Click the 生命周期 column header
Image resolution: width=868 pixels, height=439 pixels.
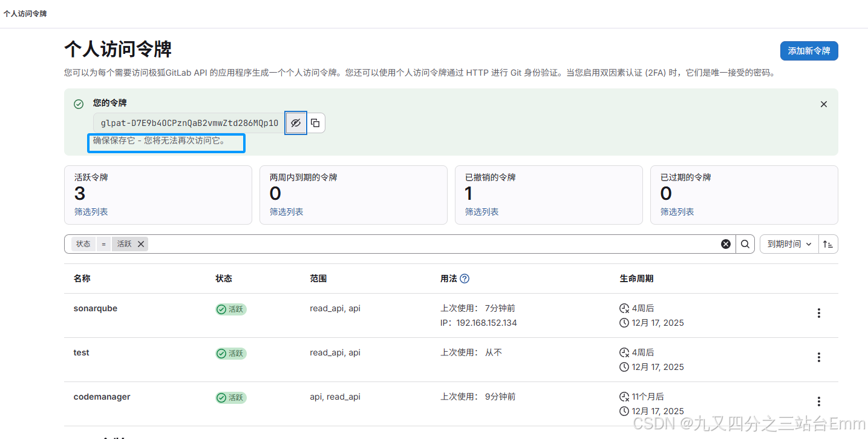tap(636, 279)
